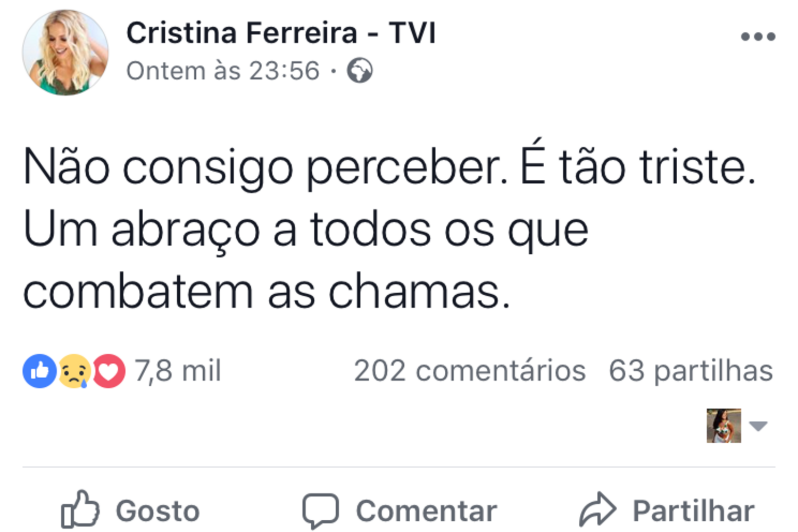Click the sad crying reaction emoji
This screenshot has width=798, height=532.
[x=74, y=371]
